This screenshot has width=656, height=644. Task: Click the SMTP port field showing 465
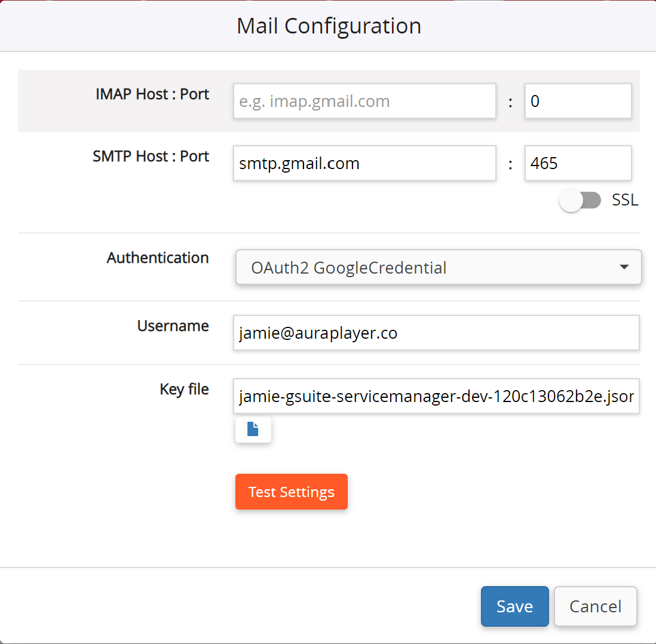[x=578, y=163]
